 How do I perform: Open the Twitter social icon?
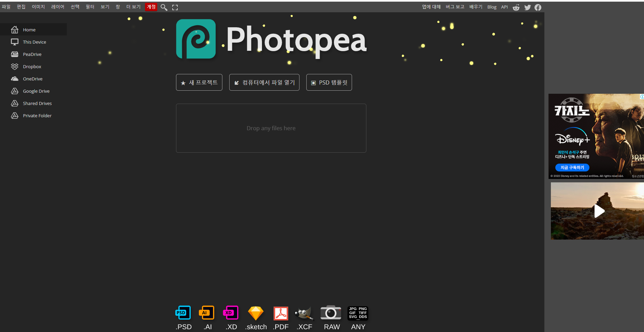pos(528,7)
